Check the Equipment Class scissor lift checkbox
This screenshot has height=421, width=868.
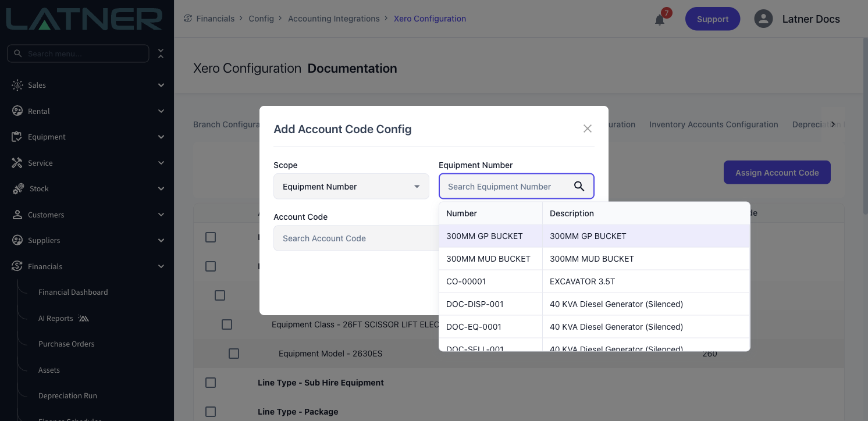(x=227, y=324)
